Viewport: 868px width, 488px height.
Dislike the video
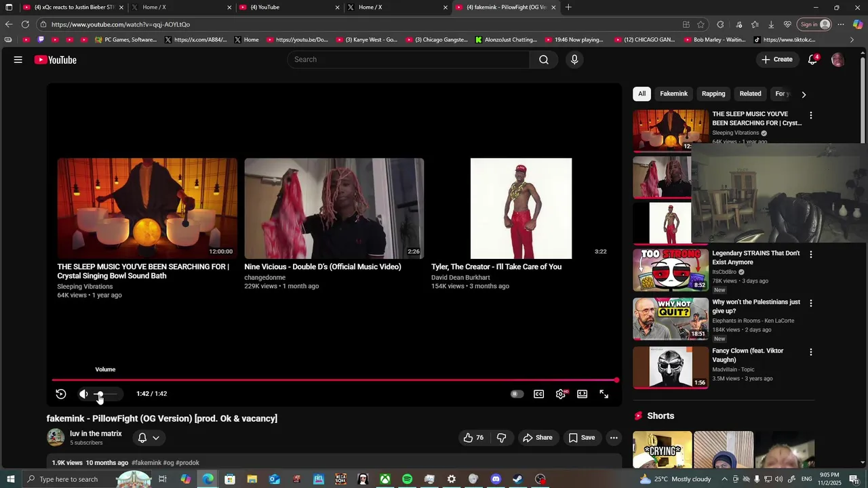502,438
